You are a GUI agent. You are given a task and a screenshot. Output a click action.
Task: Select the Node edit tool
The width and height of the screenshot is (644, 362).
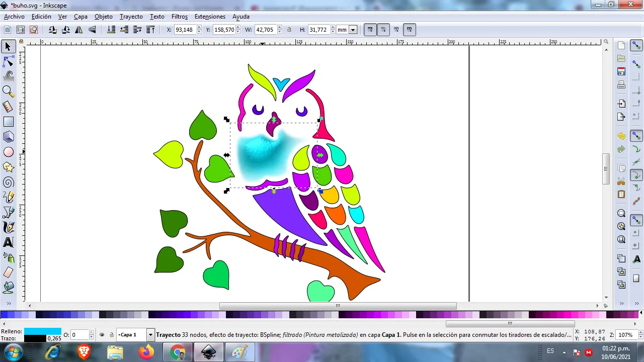click(x=8, y=62)
